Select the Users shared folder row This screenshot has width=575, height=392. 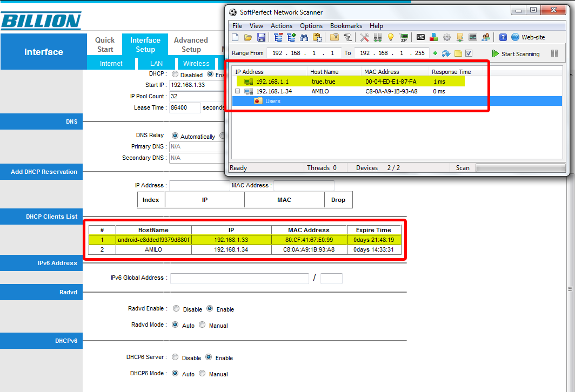coord(397,101)
